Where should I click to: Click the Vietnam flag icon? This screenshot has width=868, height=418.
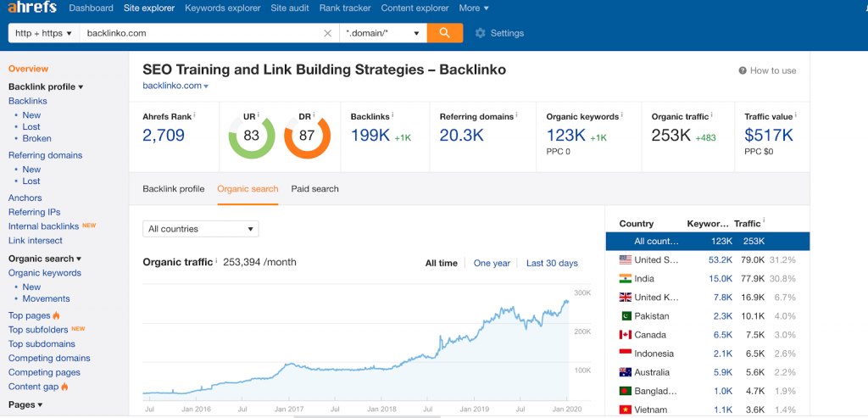[x=625, y=410]
